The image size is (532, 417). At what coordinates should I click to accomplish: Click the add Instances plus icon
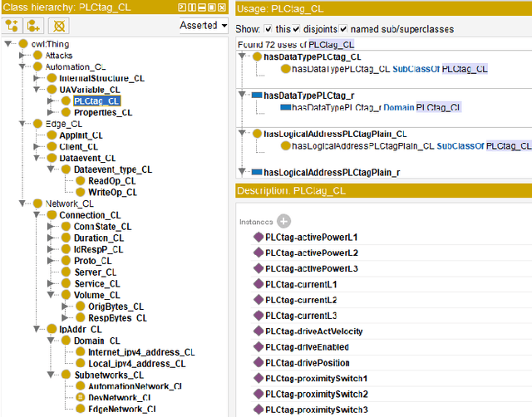(x=283, y=221)
